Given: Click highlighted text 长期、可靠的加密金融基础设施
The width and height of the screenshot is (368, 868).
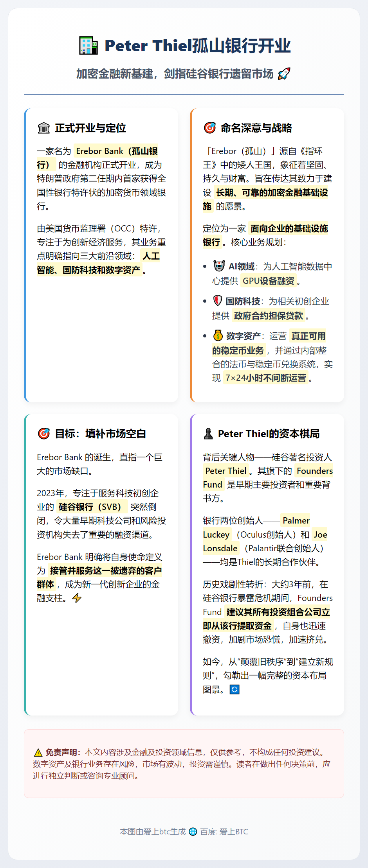Looking at the screenshot, I should (265, 199).
